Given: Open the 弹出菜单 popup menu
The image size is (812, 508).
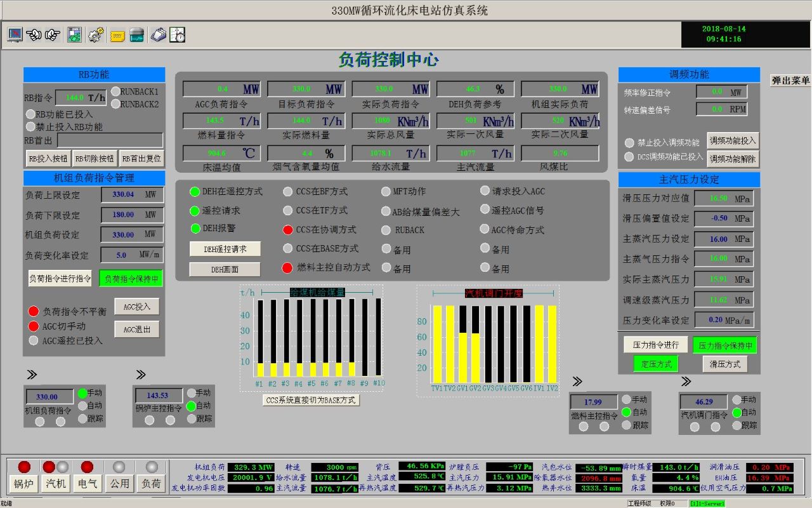Looking at the screenshot, I should 790,81.
